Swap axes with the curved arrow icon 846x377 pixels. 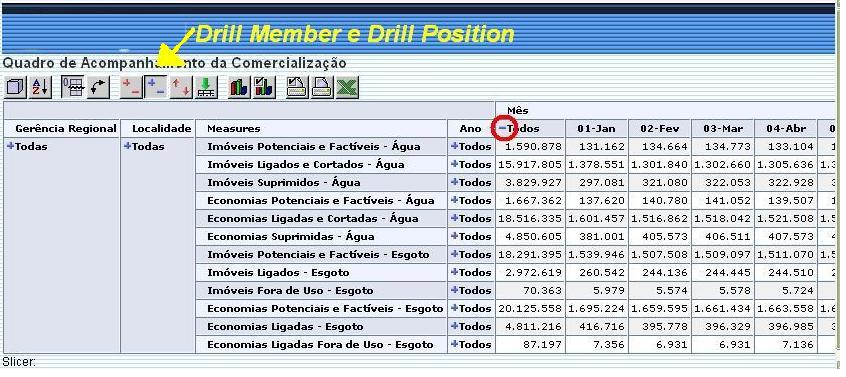[98, 87]
